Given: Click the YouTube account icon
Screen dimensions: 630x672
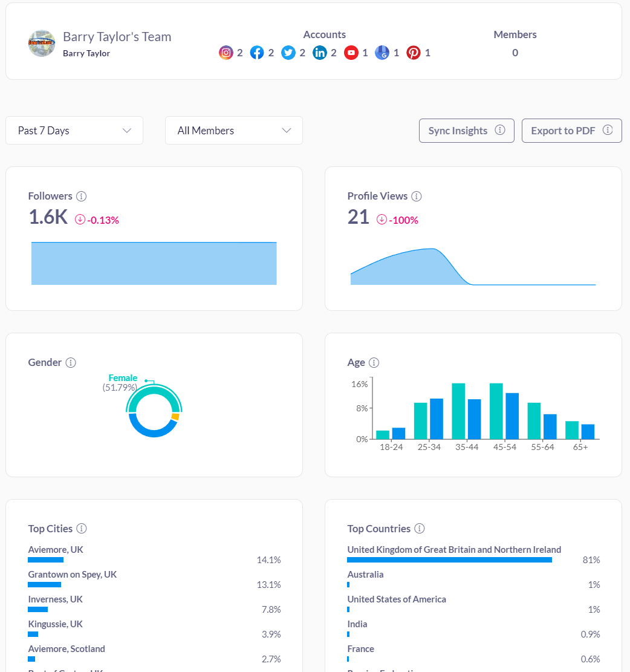Looking at the screenshot, I should coord(351,53).
